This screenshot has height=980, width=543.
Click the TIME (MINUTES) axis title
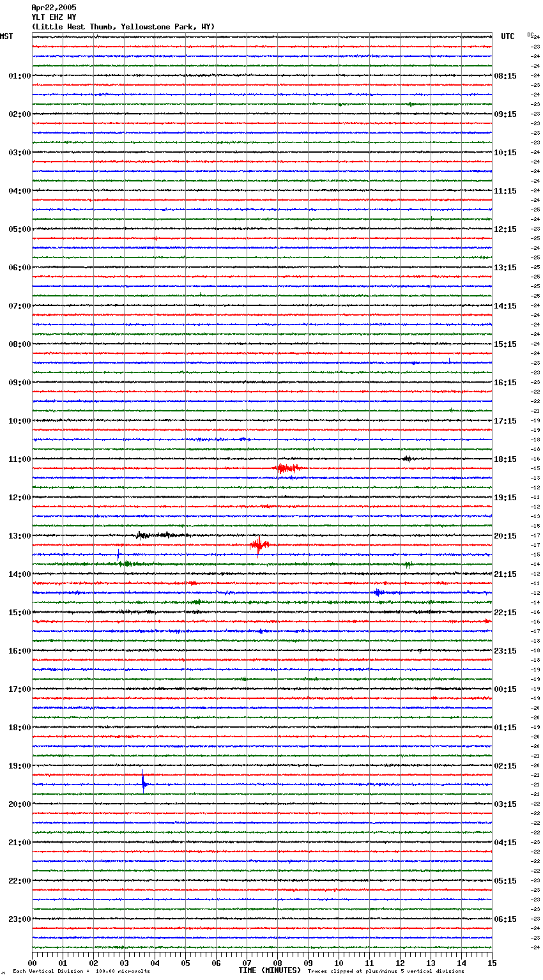(x=270, y=970)
